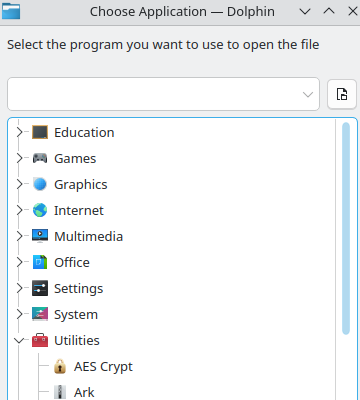Screen dimensions: 360x400
Task: Expand the Settings category
Action: (19, 288)
